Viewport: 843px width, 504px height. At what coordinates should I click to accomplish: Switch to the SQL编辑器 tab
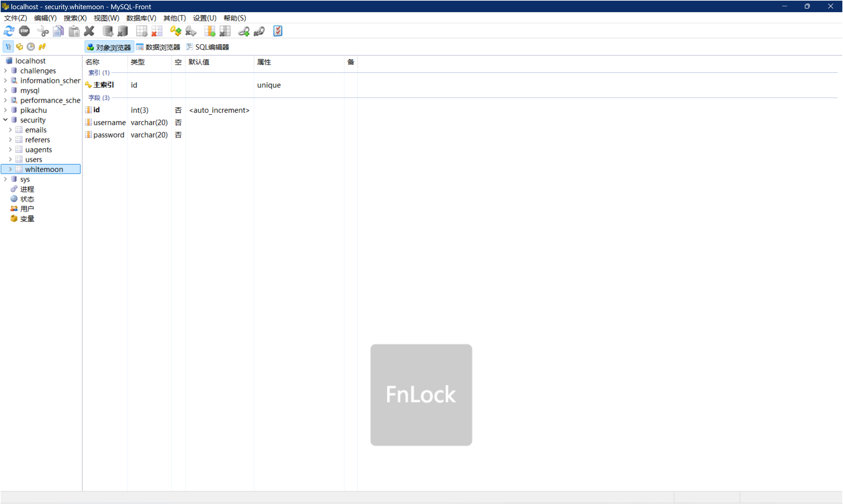tap(207, 47)
